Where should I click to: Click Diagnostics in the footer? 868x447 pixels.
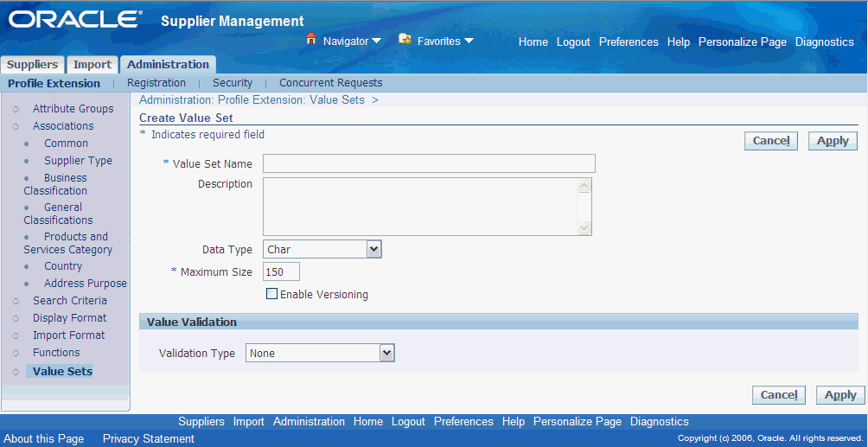coord(660,422)
